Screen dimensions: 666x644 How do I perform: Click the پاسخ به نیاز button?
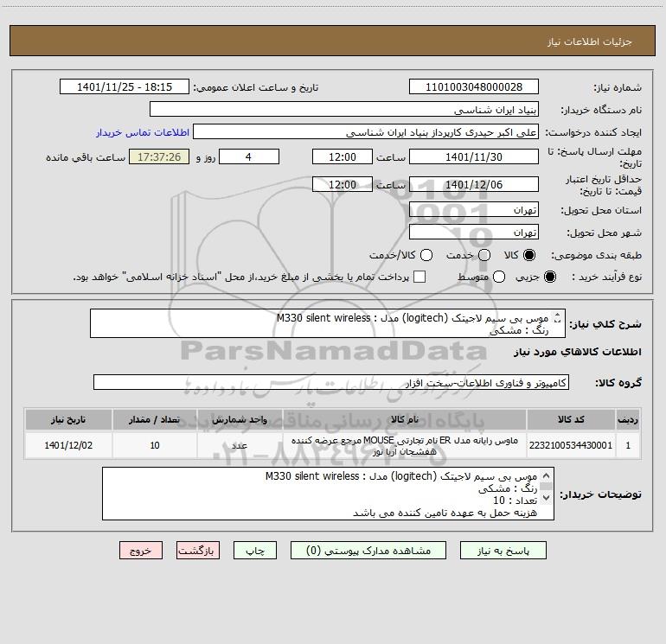(x=503, y=551)
